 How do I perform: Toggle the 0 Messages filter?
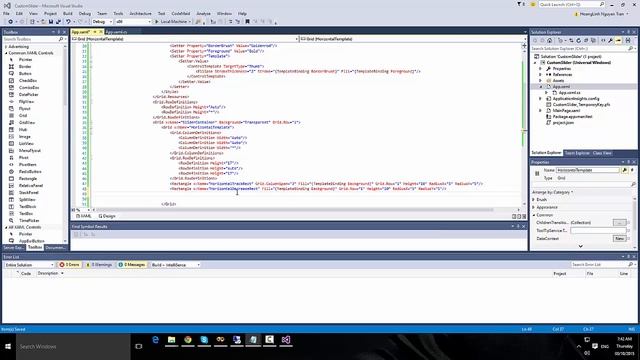tap(131, 265)
